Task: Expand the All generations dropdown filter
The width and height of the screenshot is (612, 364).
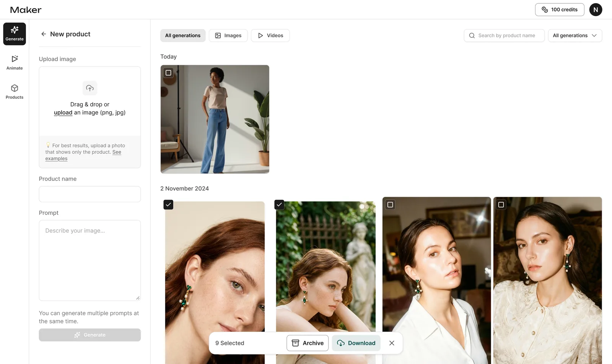Action: 575,36
